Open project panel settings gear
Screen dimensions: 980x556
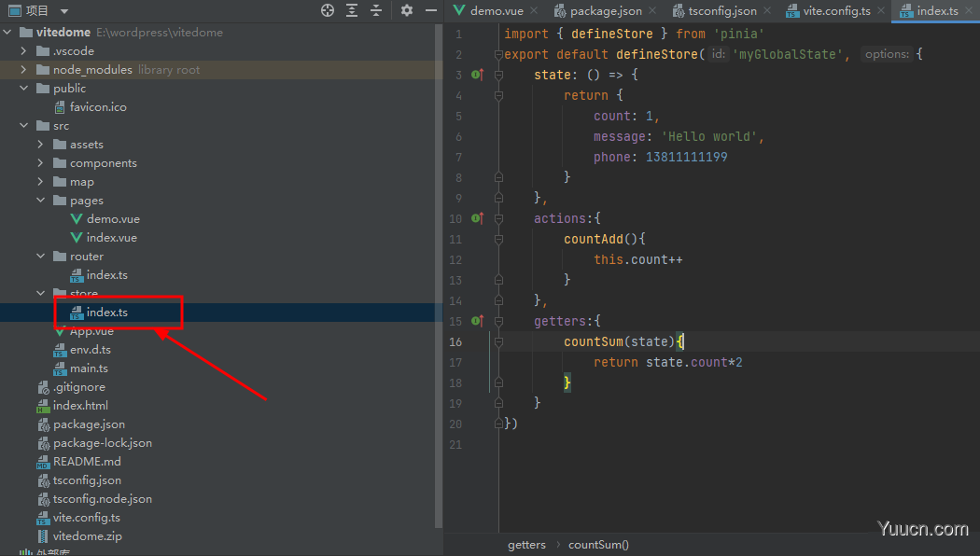[x=407, y=10]
